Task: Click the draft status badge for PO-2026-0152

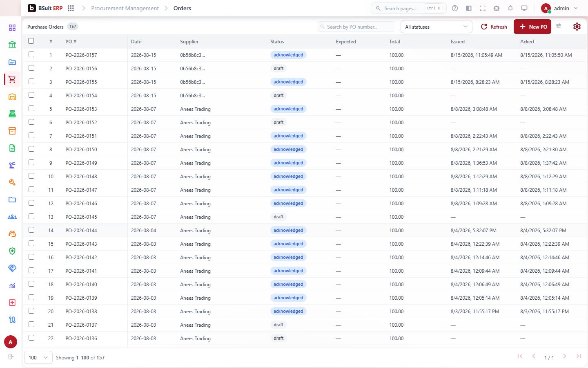Action: [278, 122]
